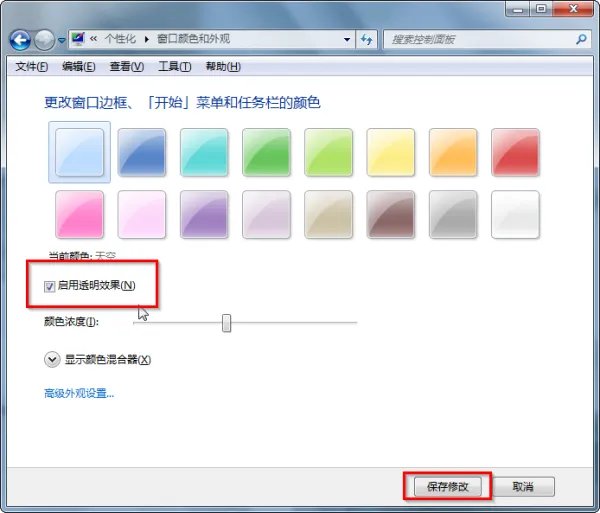Screen dimensions: 600x513
Task: Click the control panel icon in address bar
Action: pyautogui.click(x=78, y=39)
